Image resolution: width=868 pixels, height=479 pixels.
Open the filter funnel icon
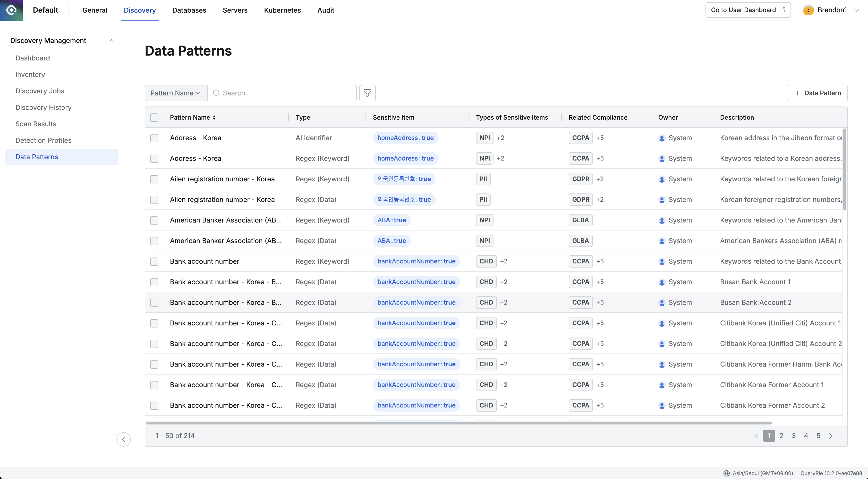[367, 93]
